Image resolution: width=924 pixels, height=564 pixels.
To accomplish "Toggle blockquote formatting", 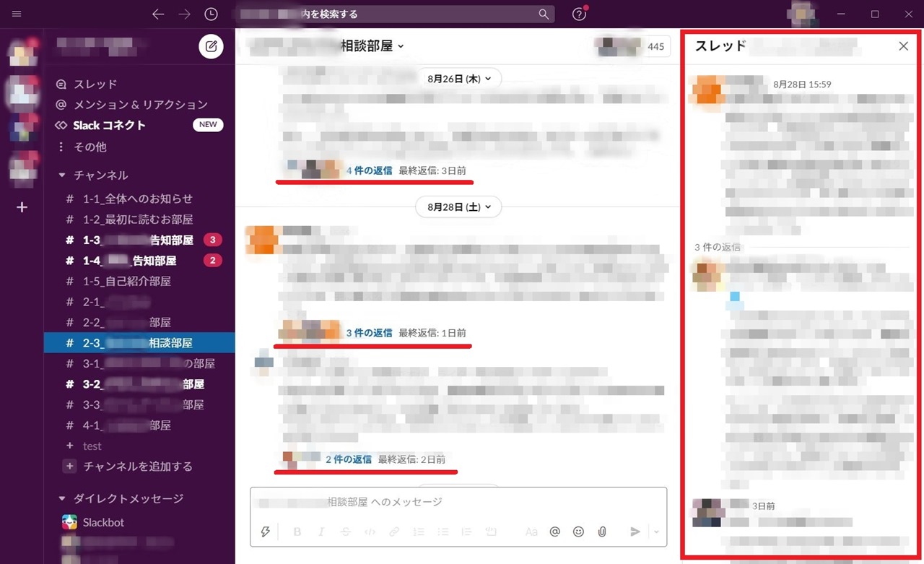I will (x=467, y=532).
